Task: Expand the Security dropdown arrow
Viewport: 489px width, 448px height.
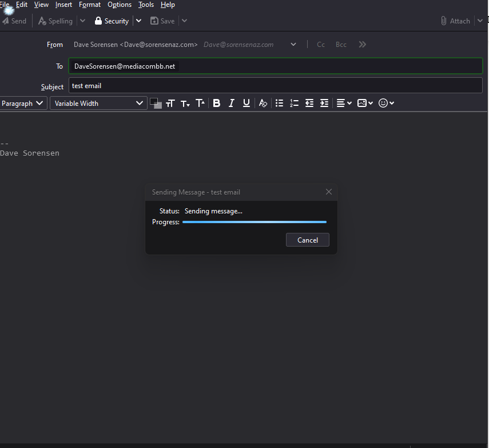Action: tap(139, 21)
